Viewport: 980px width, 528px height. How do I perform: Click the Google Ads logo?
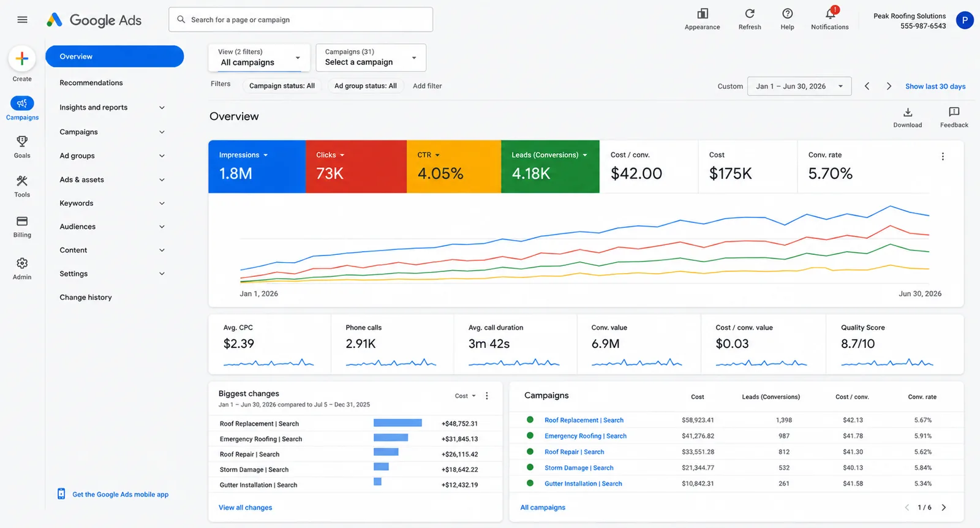(x=94, y=20)
